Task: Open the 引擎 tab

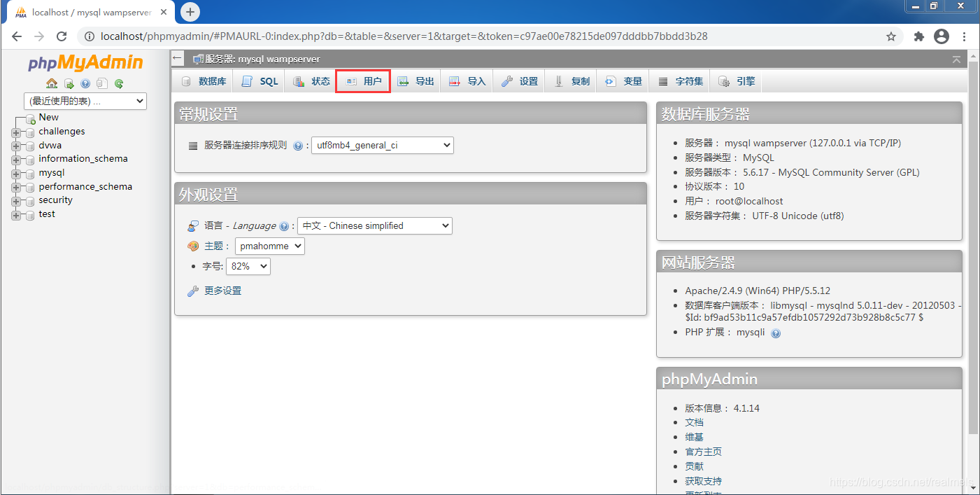Action: click(x=737, y=81)
